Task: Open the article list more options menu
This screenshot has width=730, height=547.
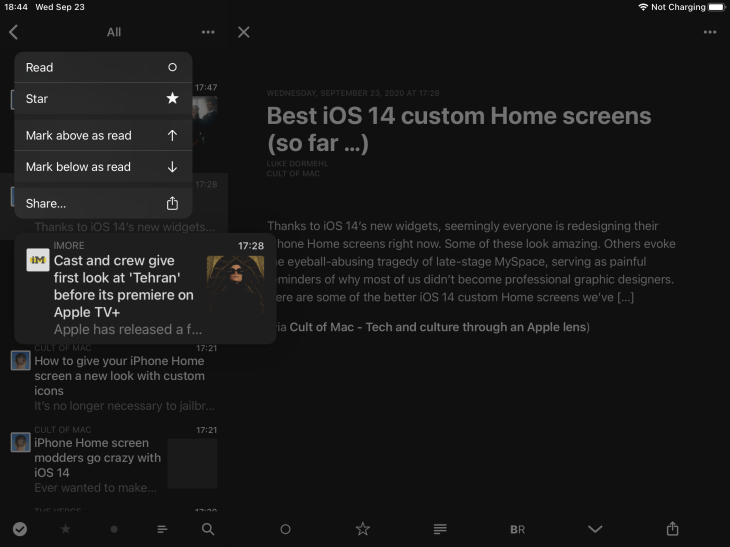Action: [208, 32]
